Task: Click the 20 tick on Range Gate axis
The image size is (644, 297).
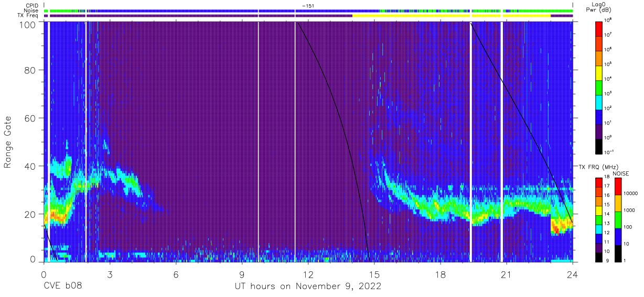Action: (30, 214)
